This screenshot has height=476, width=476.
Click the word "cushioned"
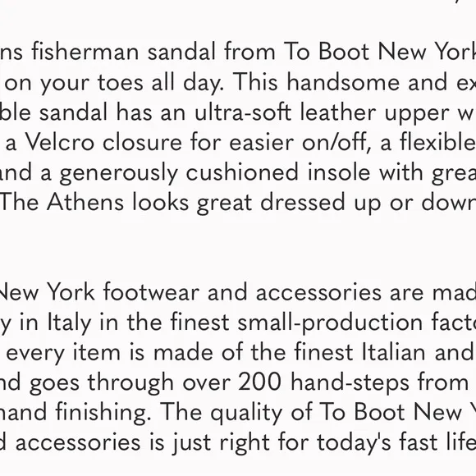(242, 172)
